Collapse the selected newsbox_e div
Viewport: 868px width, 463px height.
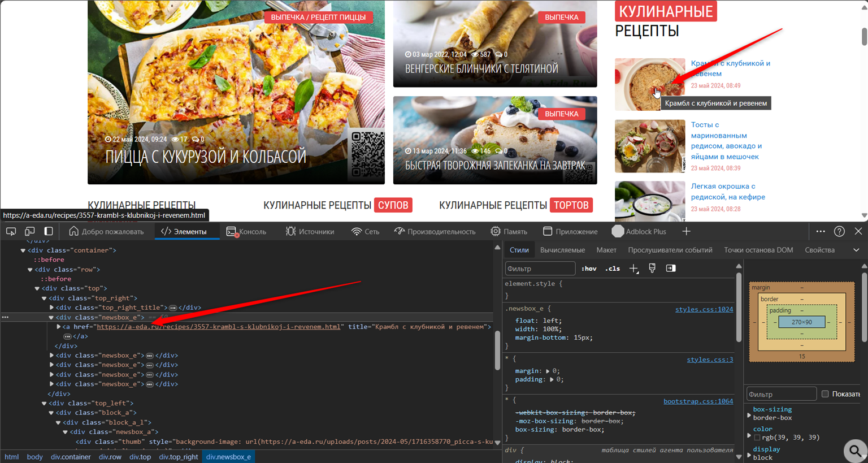point(51,317)
